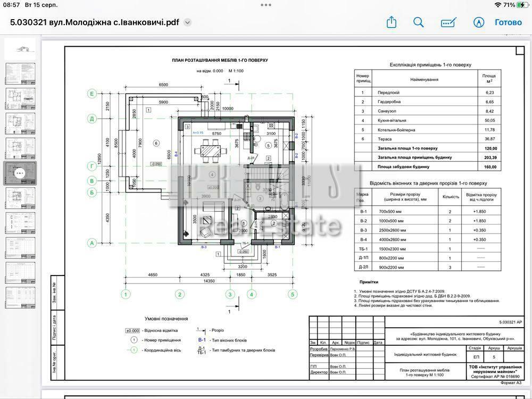
Task: Jump to the third page thumbnail
Action: (20, 98)
